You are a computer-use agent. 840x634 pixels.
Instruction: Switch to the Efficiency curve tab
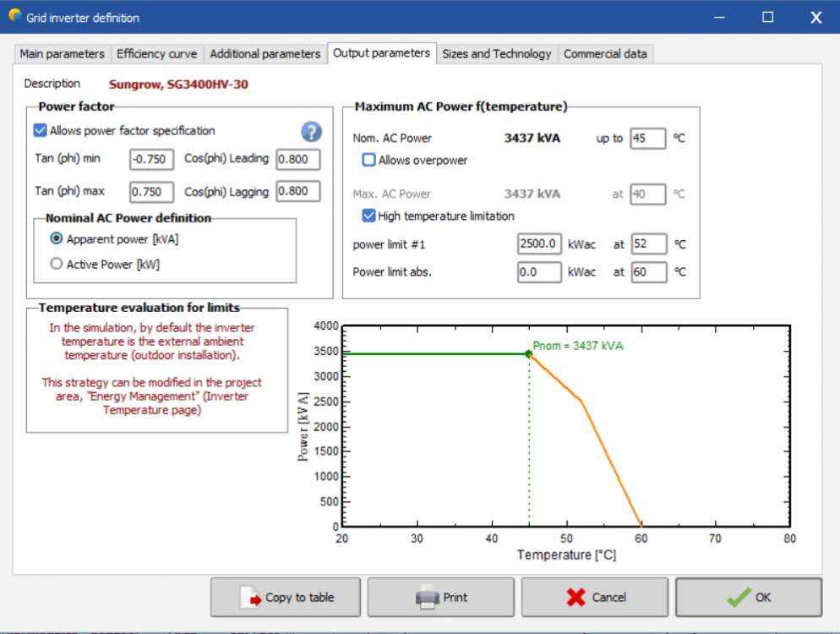click(156, 54)
